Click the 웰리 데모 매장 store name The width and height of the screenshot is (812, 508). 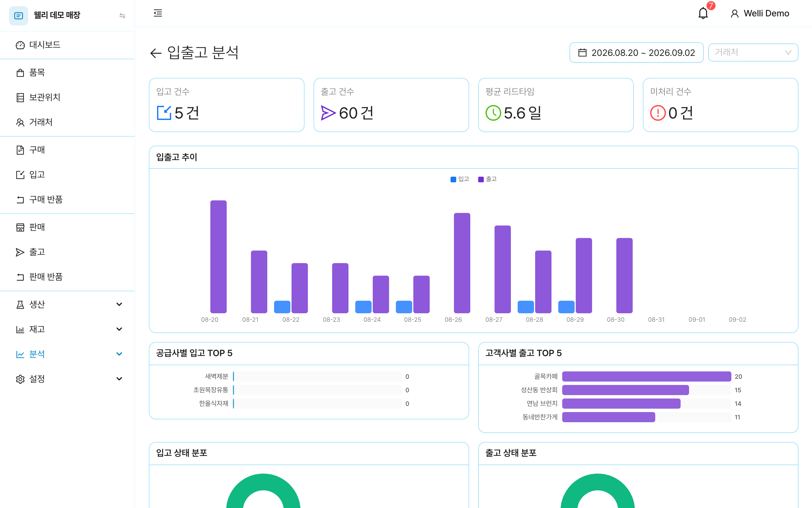(x=57, y=16)
